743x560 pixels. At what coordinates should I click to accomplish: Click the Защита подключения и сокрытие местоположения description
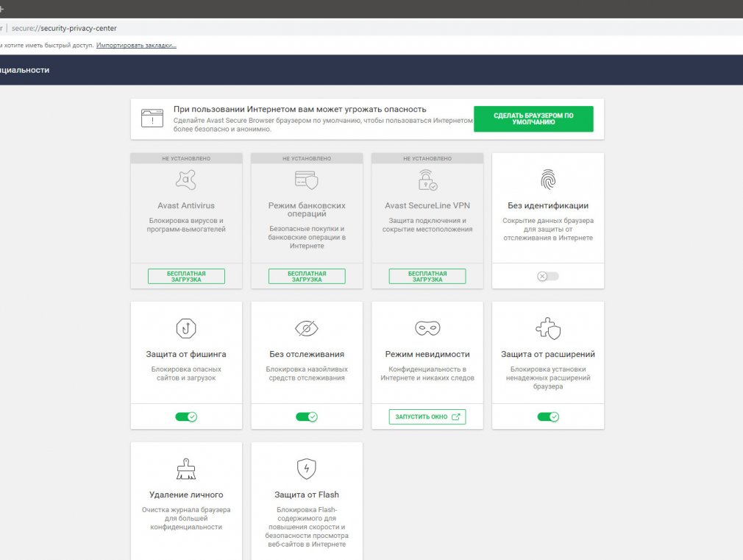pos(427,224)
